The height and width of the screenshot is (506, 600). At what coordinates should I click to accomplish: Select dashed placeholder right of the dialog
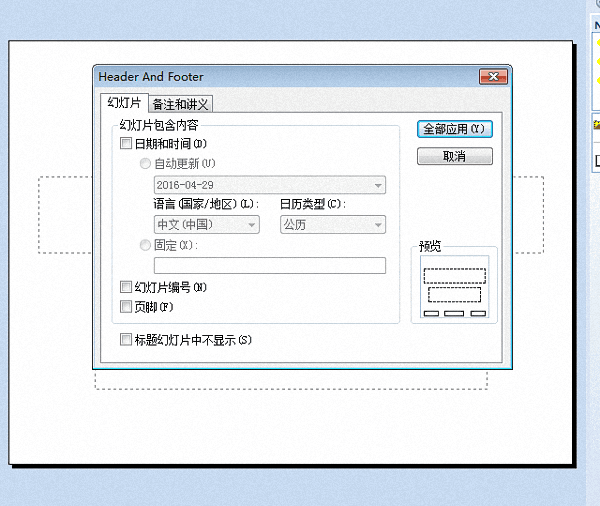click(528, 214)
